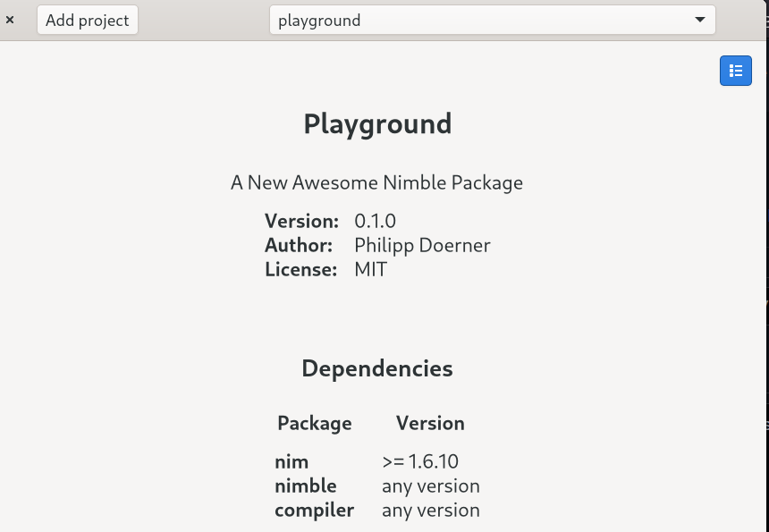Click the nimble dependency name
The width and height of the screenshot is (769, 532).
(x=306, y=486)
